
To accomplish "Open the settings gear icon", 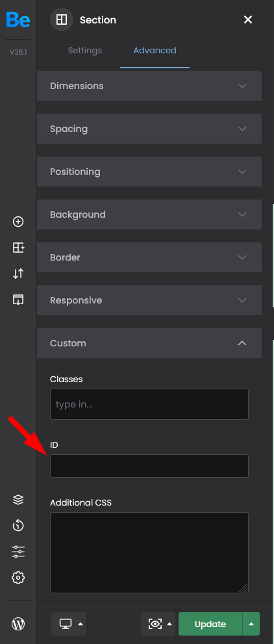I will pyautogui.click(x=18, y=578).
